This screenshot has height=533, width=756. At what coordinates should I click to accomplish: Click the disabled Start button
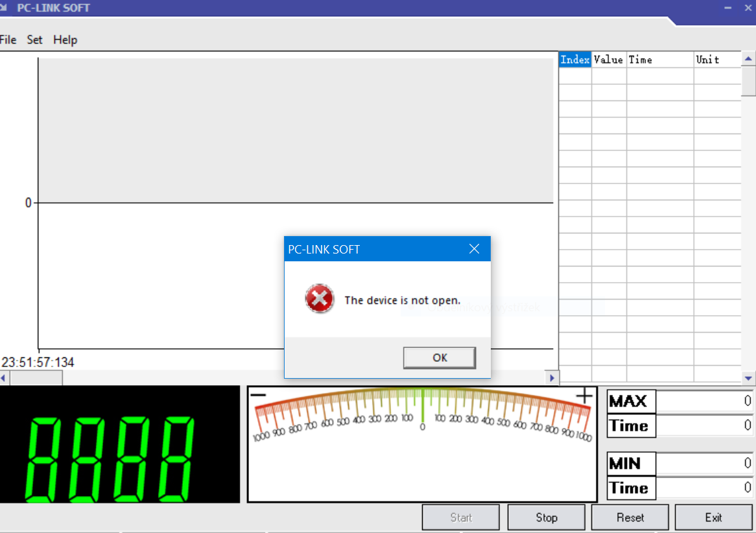(461, 517)
